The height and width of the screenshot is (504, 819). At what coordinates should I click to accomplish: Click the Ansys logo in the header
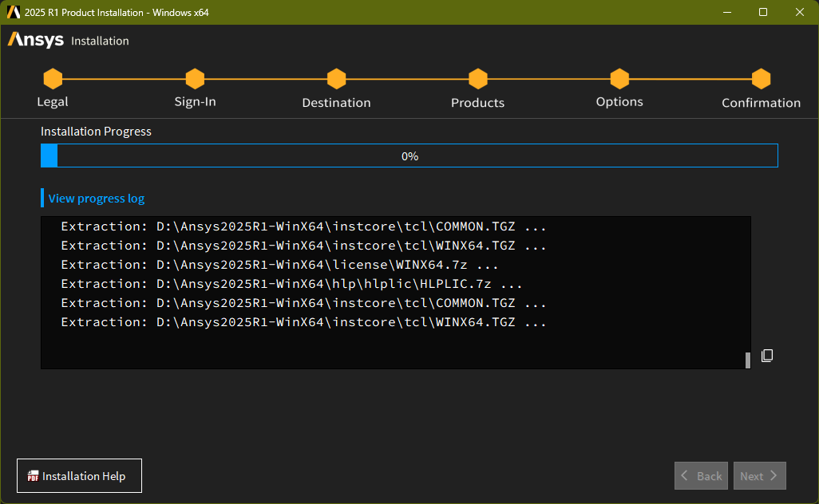[36, 40]
